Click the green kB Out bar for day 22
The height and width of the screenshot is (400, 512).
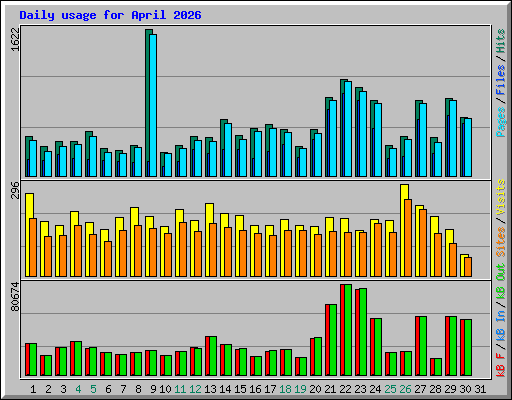(x=348, y=330)
